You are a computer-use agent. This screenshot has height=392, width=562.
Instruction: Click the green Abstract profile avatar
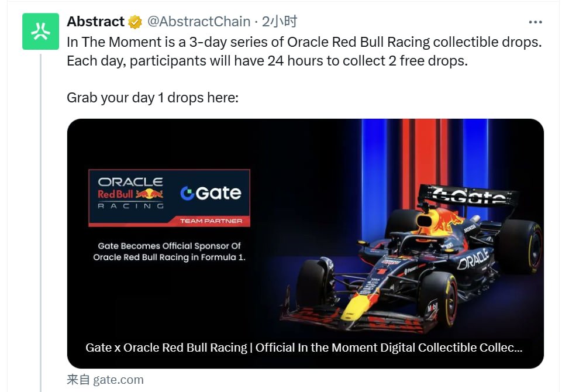tap(41, 32)
